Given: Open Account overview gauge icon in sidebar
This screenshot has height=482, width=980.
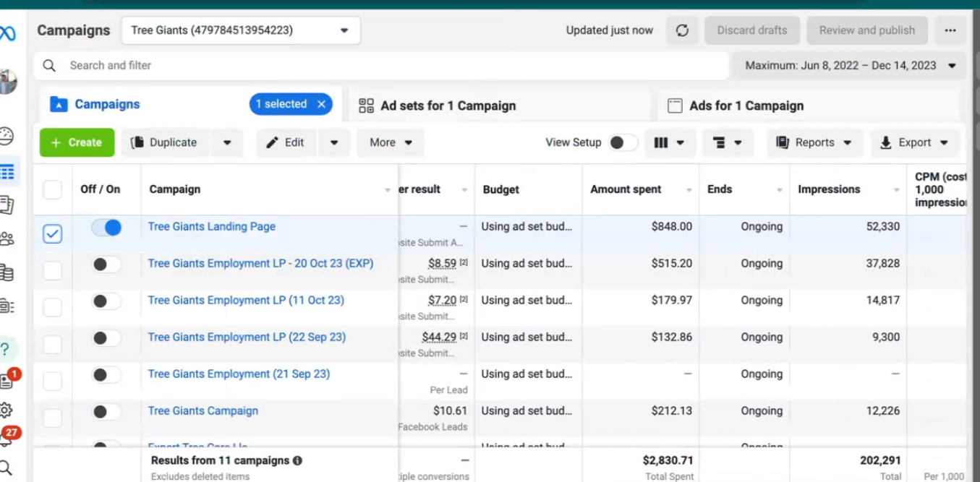Looking at the screenshot, I should (6, 135).
